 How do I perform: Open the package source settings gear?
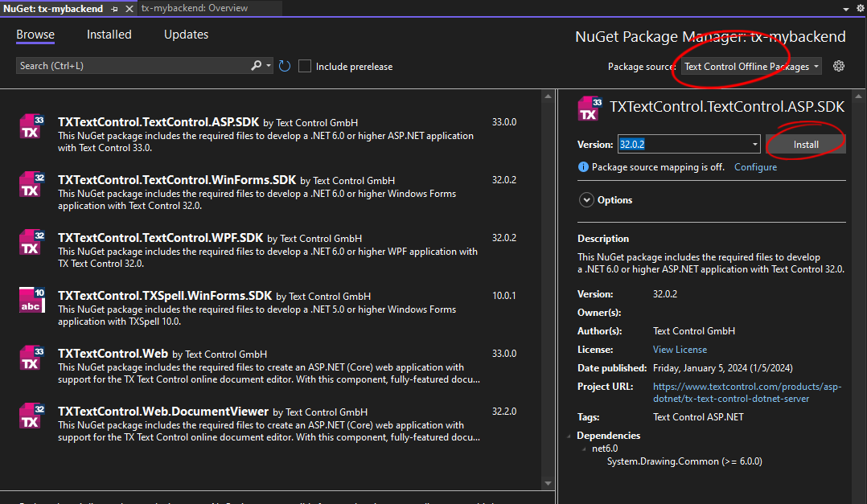click(839, 66)
